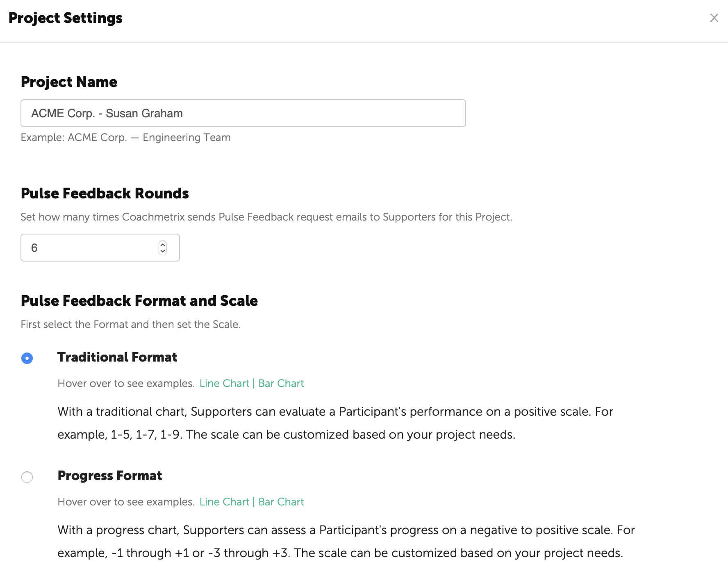Open Bar Chart example under Traditional Format
728x578 pixels.
coord(281,383)
